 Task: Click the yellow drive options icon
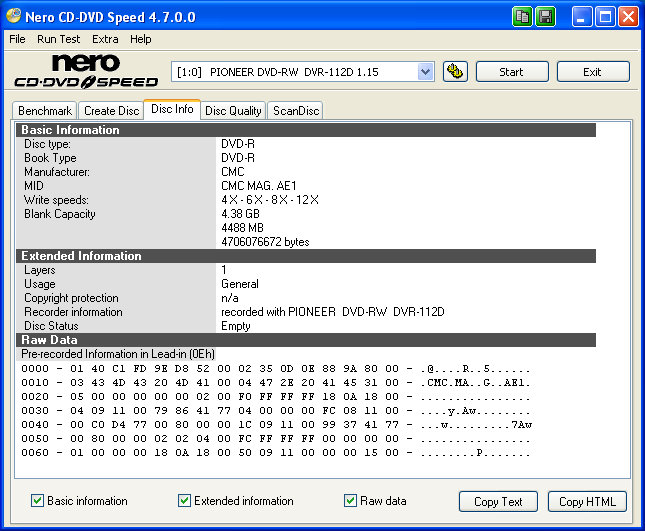(x=454, y=72)
